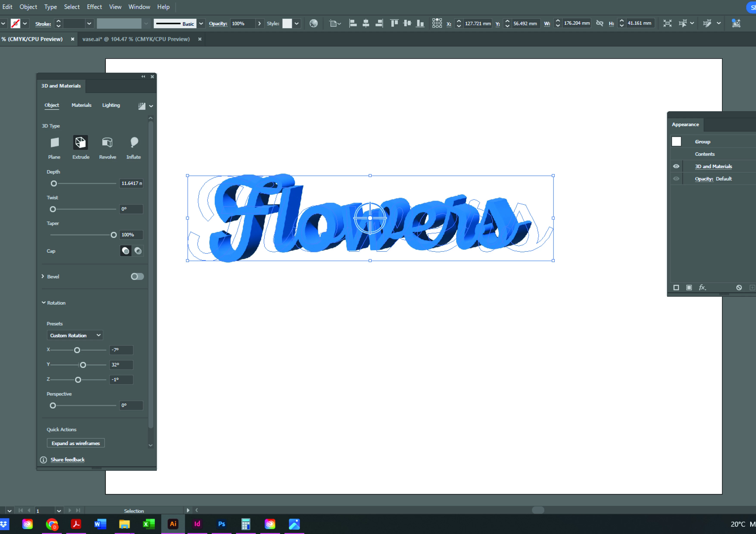Click the Y rotation angle field
756x534 pixels.
click(121, 365)
